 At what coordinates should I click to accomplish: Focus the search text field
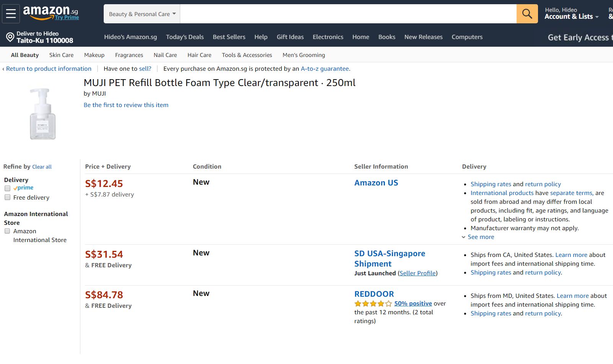pyautogui.click(x=348, y=14)
